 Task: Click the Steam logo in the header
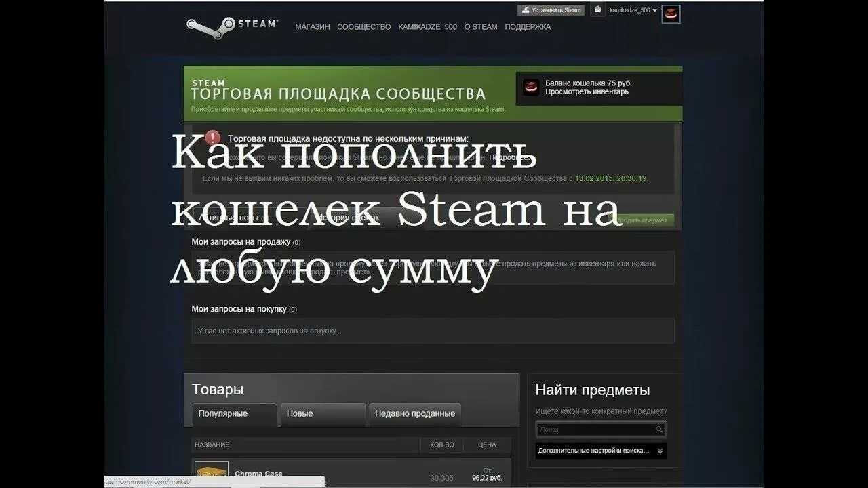[x=232, y=26]
